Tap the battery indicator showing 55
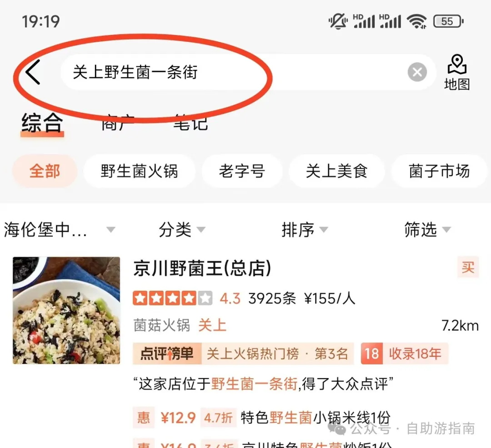Image resolution: width=491 pixels, height=448 pixels. click(x=448, y=21)
